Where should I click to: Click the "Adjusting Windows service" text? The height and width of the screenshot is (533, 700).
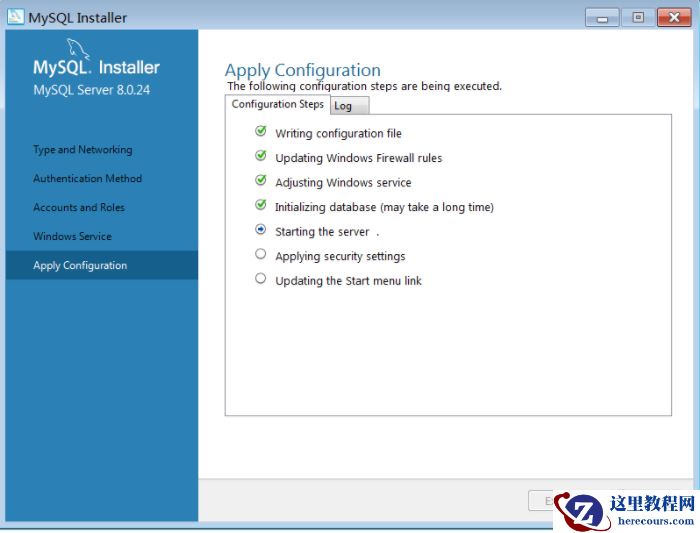[x=343, y=183]
